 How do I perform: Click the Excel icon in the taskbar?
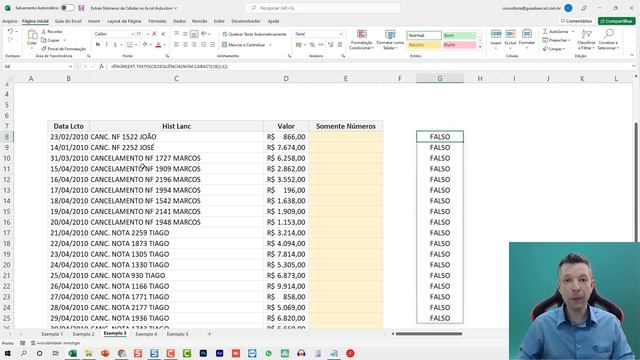click(73, 353)
